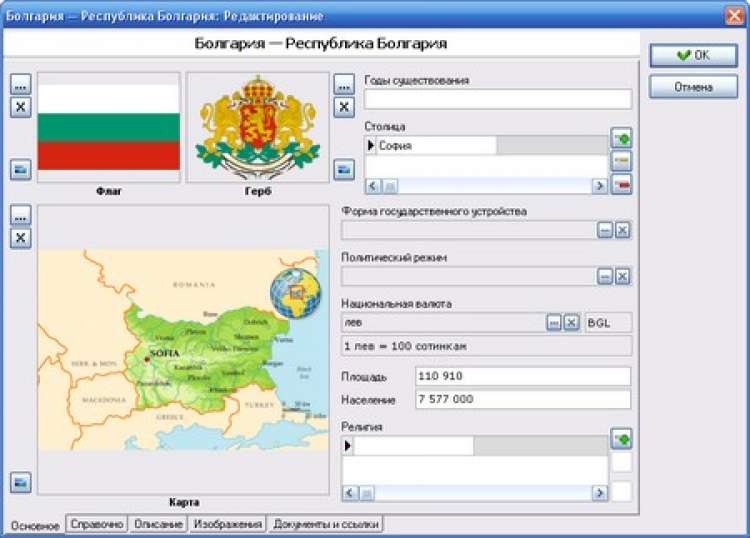750x538 pixels.
Task: Cancel editing with the Отмена button
Action: coord(694,87)
